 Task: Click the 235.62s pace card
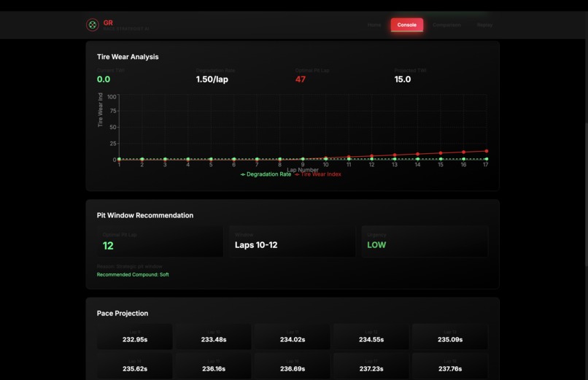click(135, 366)
